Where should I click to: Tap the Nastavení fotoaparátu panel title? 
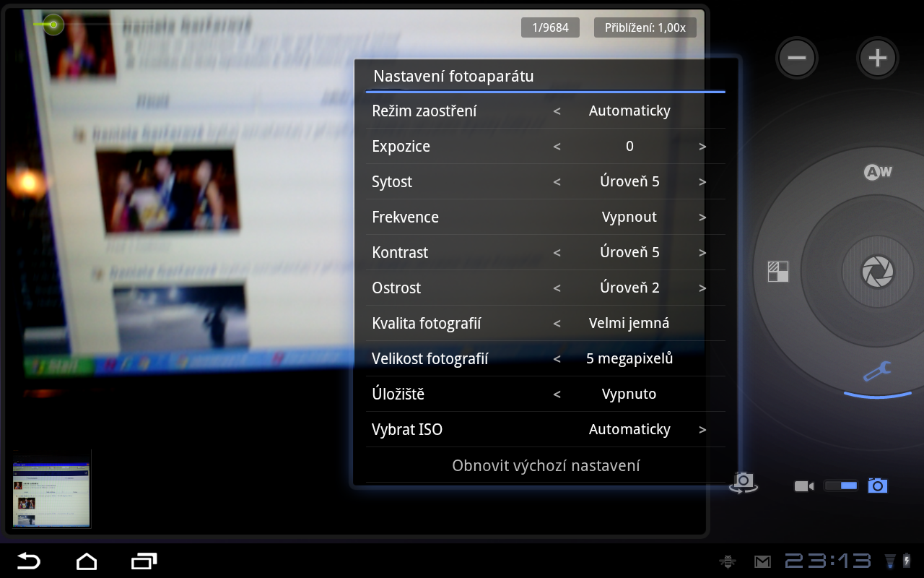453,76
